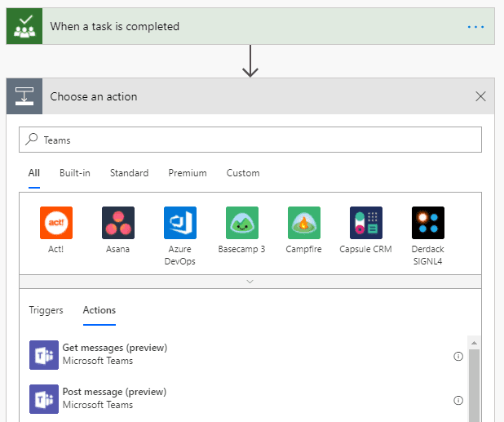504x422 pixels.
Task: Select the Act! connector icon
Action: pos(56,223)
